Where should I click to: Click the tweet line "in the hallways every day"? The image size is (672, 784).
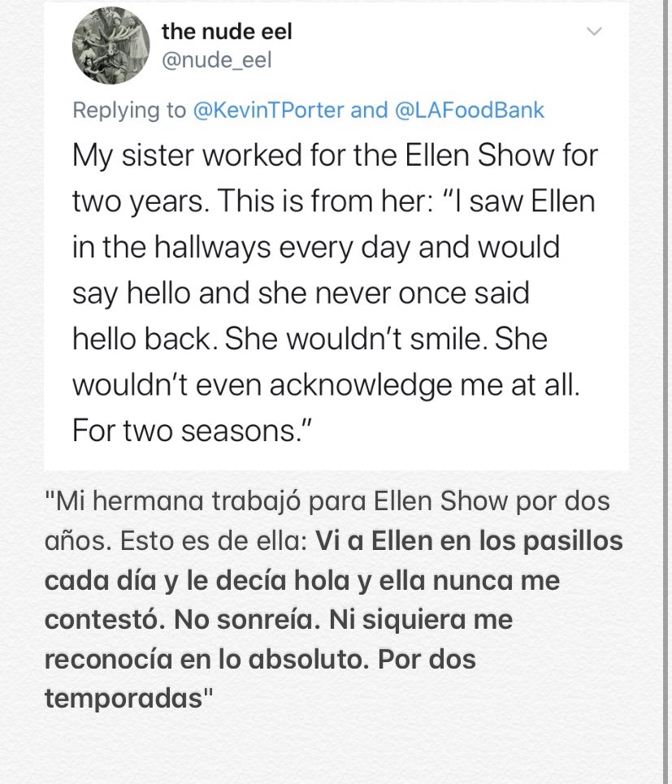coord(316,246)
